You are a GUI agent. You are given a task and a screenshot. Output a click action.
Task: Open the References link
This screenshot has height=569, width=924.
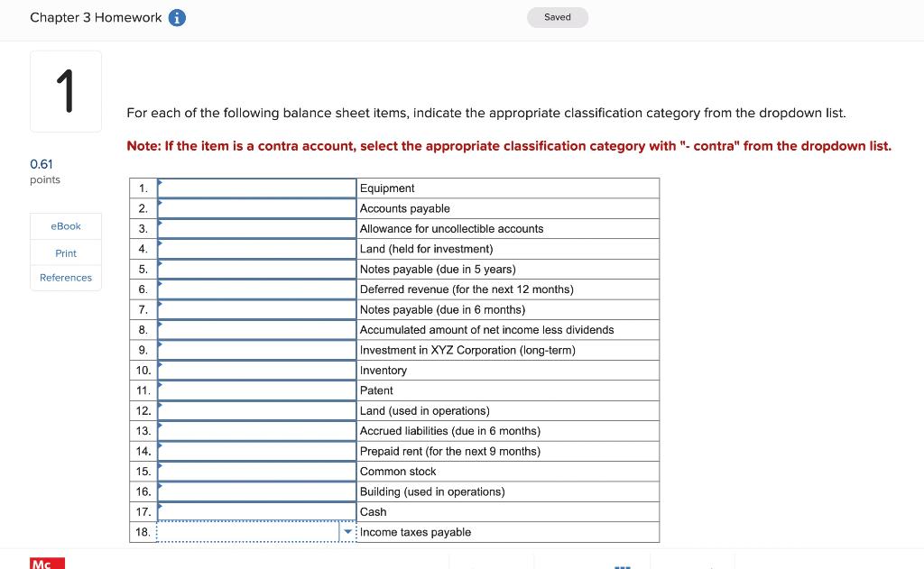click(65, 278)
